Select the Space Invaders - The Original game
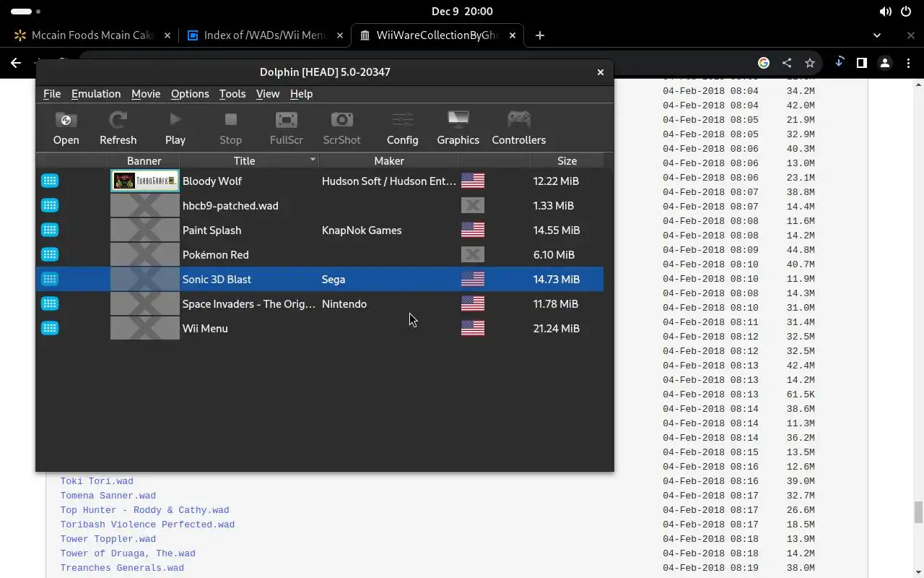 (248, 304)
